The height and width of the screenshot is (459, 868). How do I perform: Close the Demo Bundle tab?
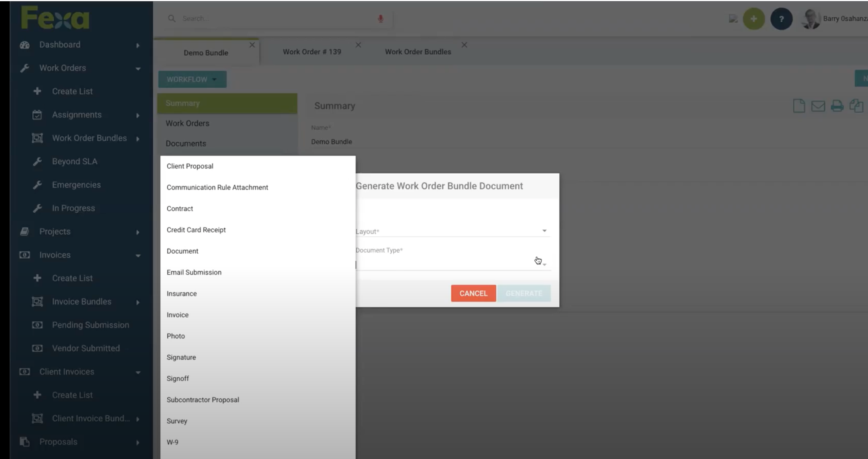[x=252, y=45]
